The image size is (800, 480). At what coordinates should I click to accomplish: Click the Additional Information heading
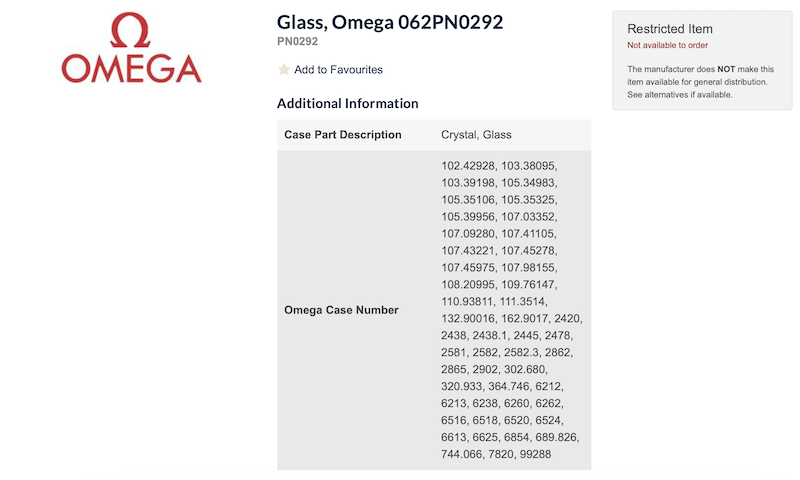(x=347, y=103)
